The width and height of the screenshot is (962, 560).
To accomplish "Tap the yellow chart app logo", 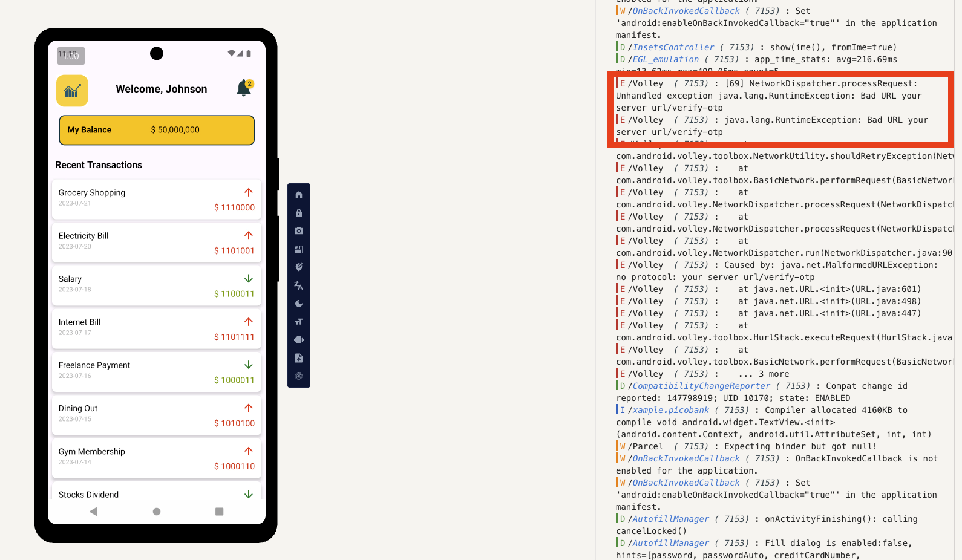I will [x=72, y=91].
